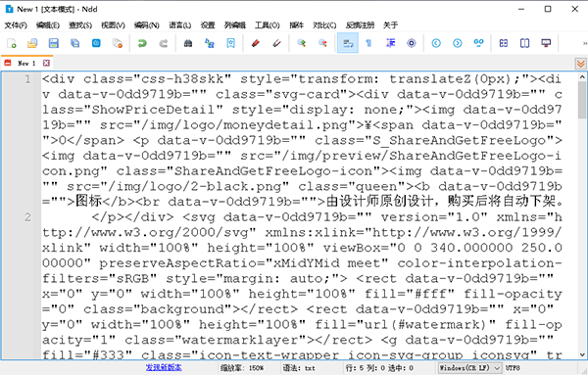Click line number 2 in gutter
This screenshot has width=588, height=375.
[27, 217]
